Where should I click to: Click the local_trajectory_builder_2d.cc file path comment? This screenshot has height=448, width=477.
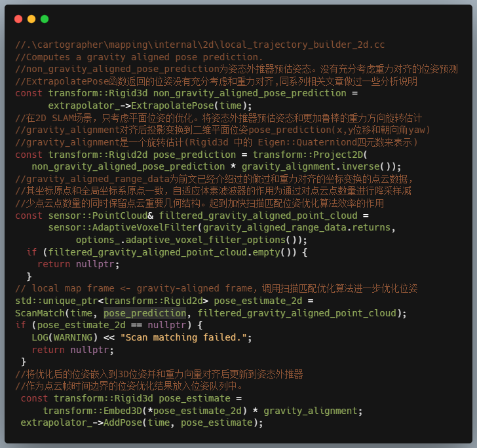[x=200, y=45]
